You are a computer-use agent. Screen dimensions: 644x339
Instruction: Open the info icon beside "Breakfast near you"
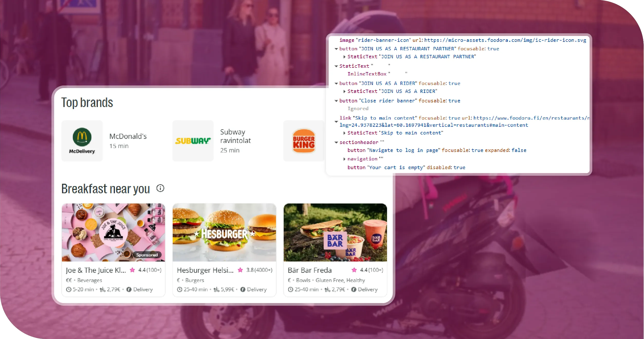coord(160,189)
